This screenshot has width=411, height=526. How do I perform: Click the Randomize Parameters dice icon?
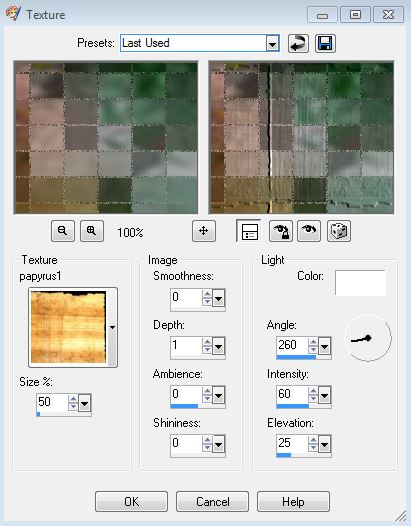(x=339, y=231)
